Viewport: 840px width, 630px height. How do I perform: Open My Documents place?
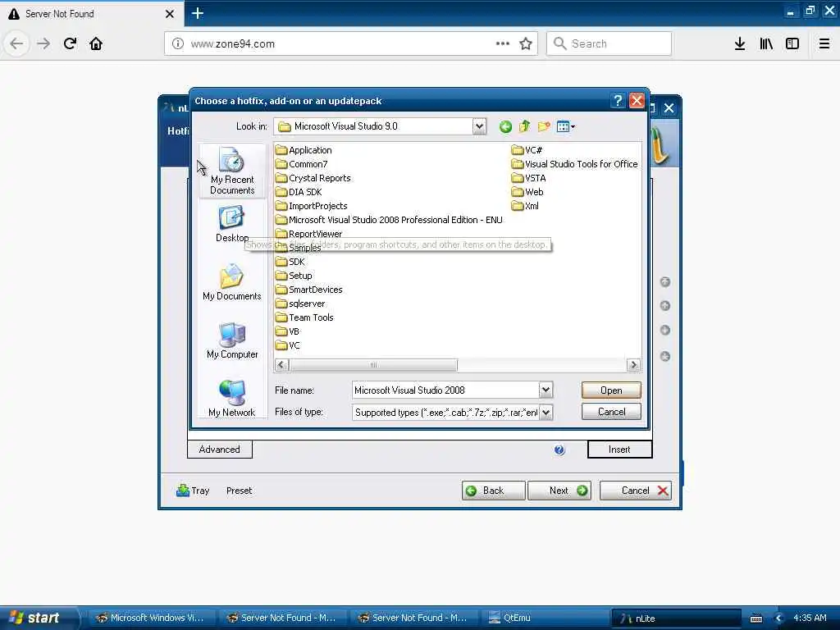[232, 282]
